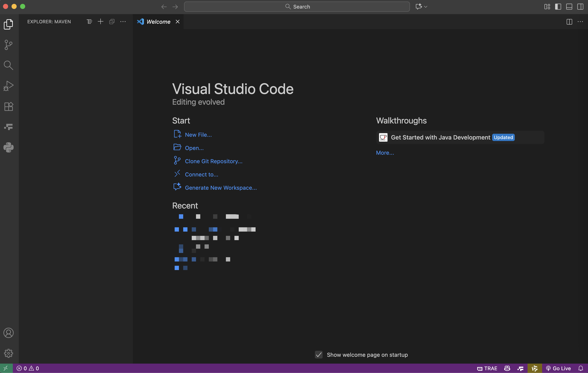Toggle the secondary side bar
The width and height of the screenshot is (588, 373).
tap(580, 7)
